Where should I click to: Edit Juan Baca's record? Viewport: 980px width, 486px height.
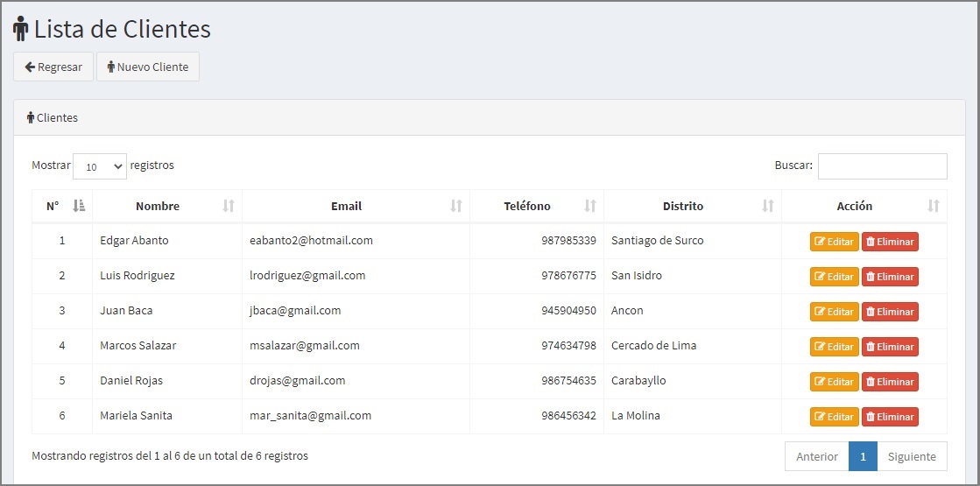(835, 312)
